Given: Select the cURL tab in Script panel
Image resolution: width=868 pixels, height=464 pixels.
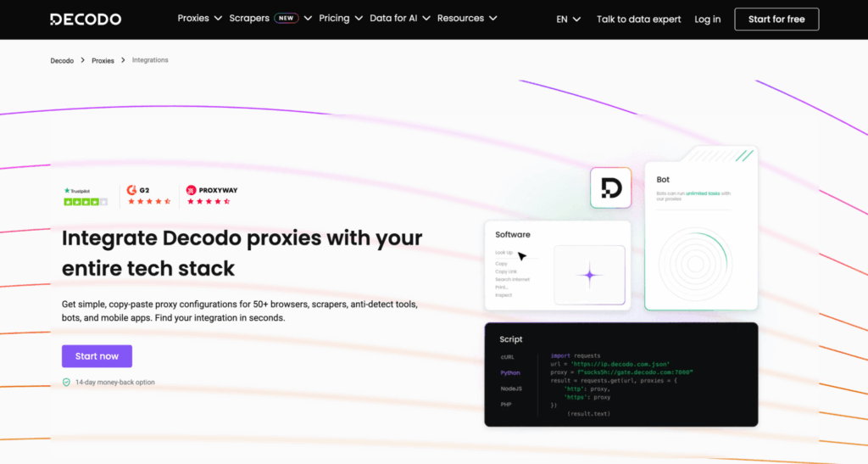Looking at the screenshot, I should pyautogui.click(x=508, y=357).
